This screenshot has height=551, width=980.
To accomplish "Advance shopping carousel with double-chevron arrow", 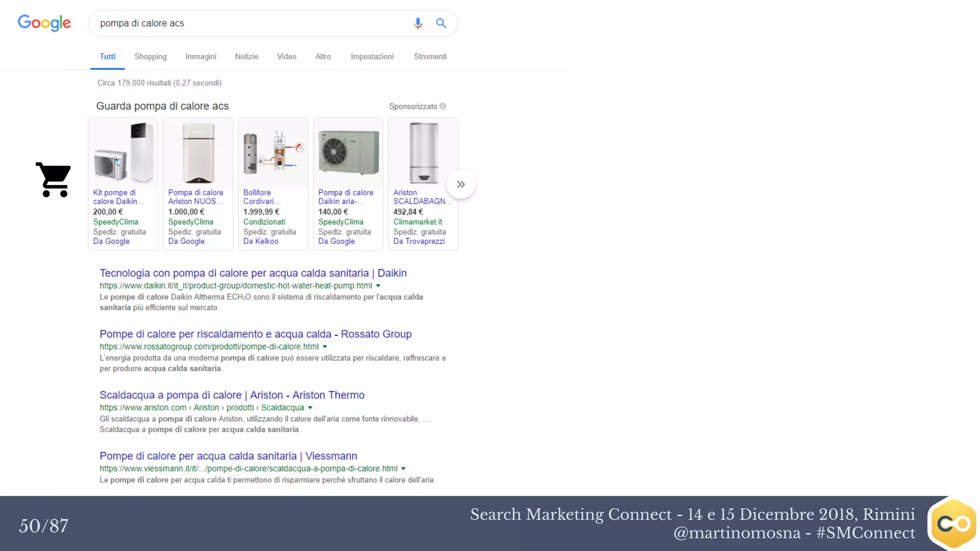I will [x=461, y=184].
